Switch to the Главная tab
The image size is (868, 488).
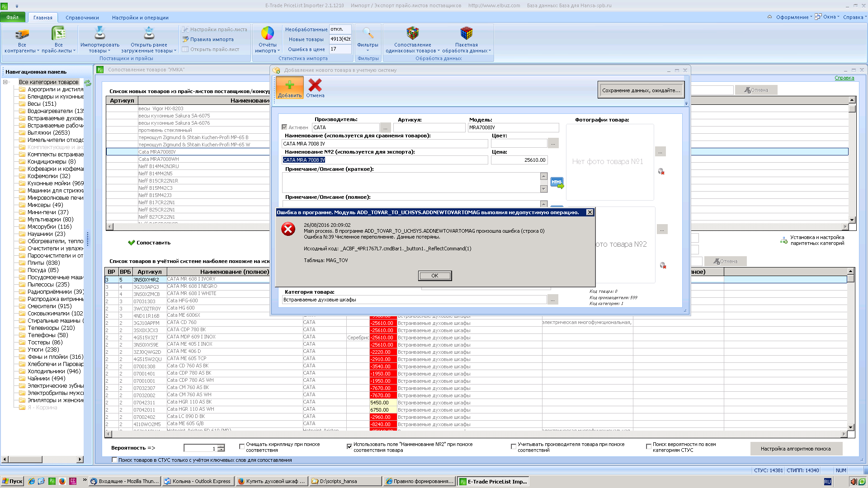pyautogui.click(x=43, y=18)
